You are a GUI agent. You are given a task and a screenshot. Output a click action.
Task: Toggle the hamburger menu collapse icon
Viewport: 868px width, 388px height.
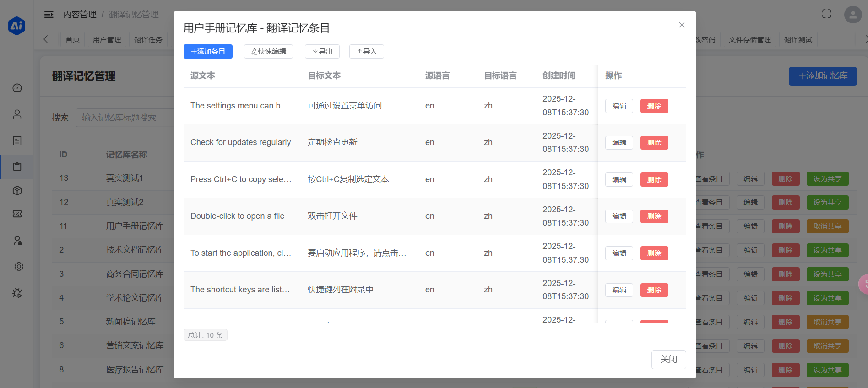49,15
